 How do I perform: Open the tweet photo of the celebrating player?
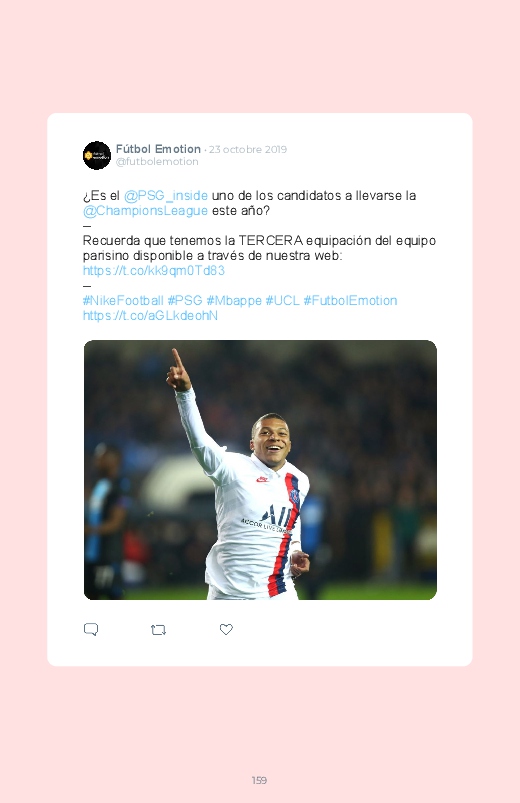[260, 470]
